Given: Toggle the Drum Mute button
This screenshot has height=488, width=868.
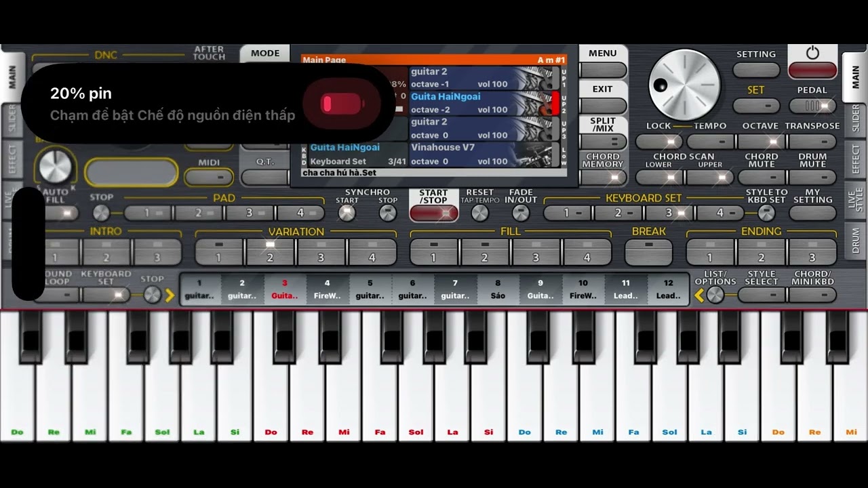Looking at the screenshot, I should [x=812, y=177].
